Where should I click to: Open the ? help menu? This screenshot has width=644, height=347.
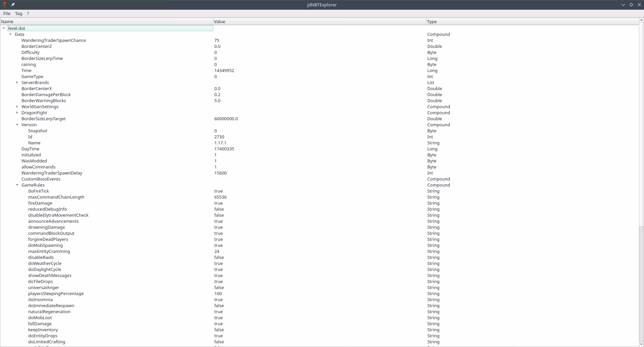pos(28,14)
